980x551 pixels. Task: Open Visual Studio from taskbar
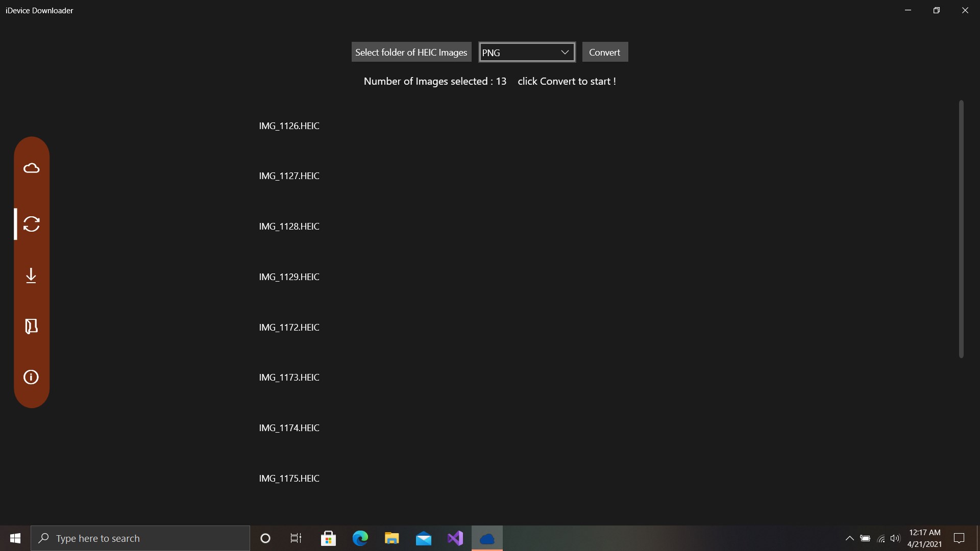point(455,538)
